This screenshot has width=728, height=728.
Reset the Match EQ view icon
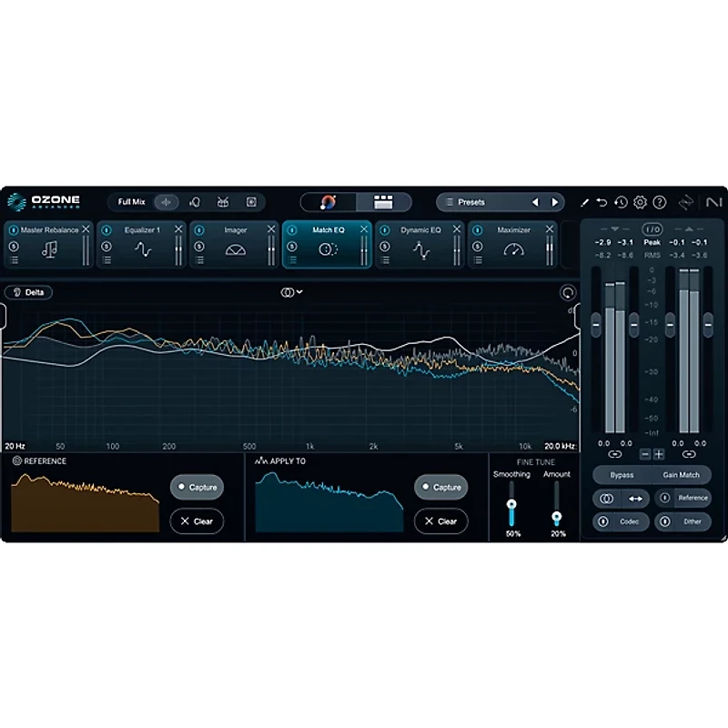pos(568,293)
